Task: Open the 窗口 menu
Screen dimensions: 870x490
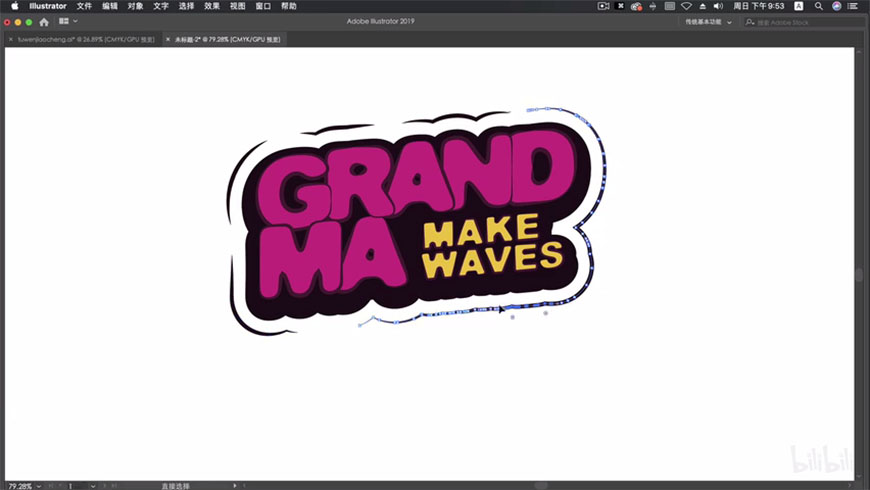Action: pyautogui.click(x=263, y=6)
